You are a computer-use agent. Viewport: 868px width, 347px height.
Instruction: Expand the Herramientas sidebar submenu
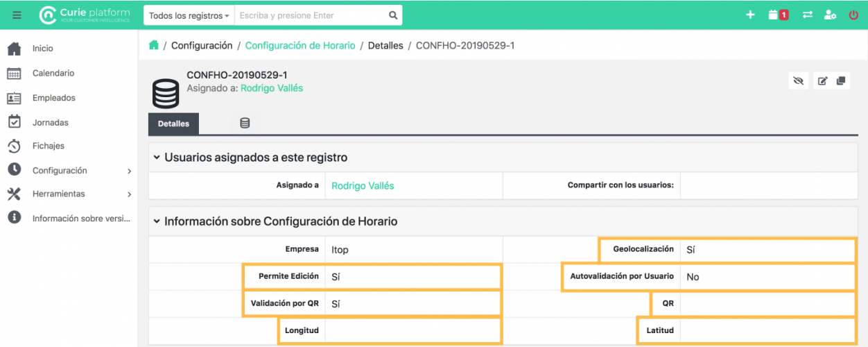pyautogui.click(x=129, y=194)
